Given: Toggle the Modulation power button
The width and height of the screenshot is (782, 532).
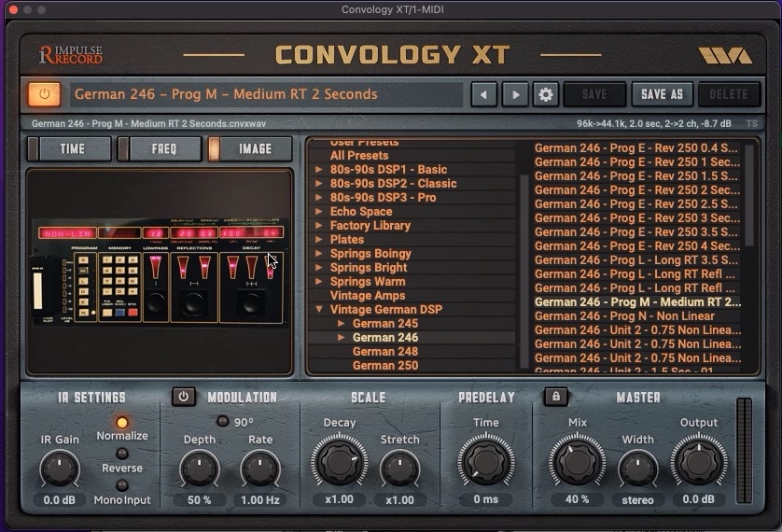Looking at the screenshot, I should click(x=184, y=397).
